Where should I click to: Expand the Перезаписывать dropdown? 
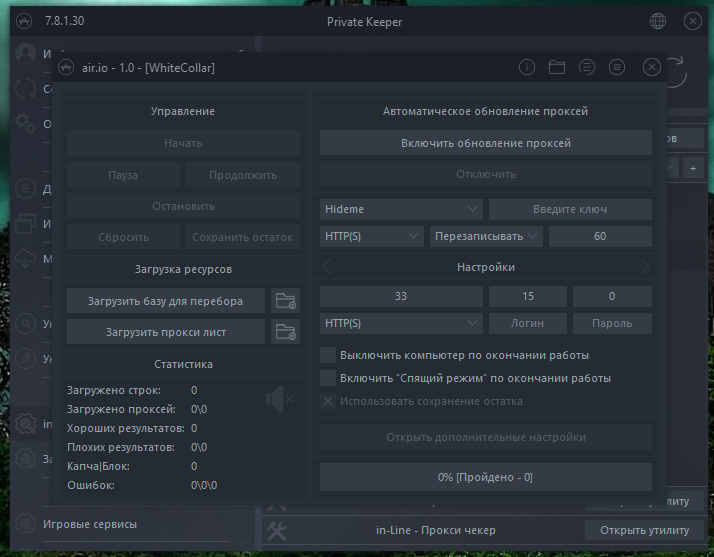tap(486, 237)
